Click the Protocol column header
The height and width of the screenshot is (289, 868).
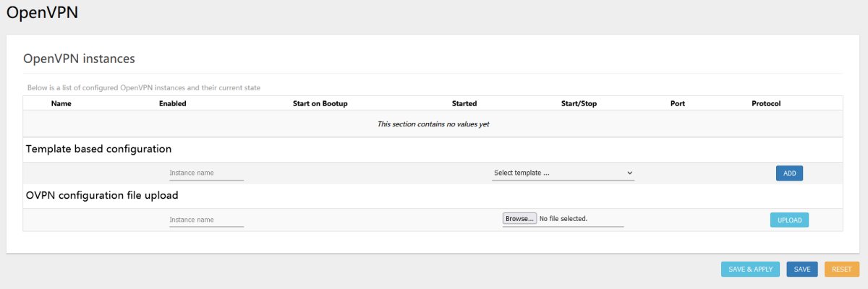tap(766, 103)
